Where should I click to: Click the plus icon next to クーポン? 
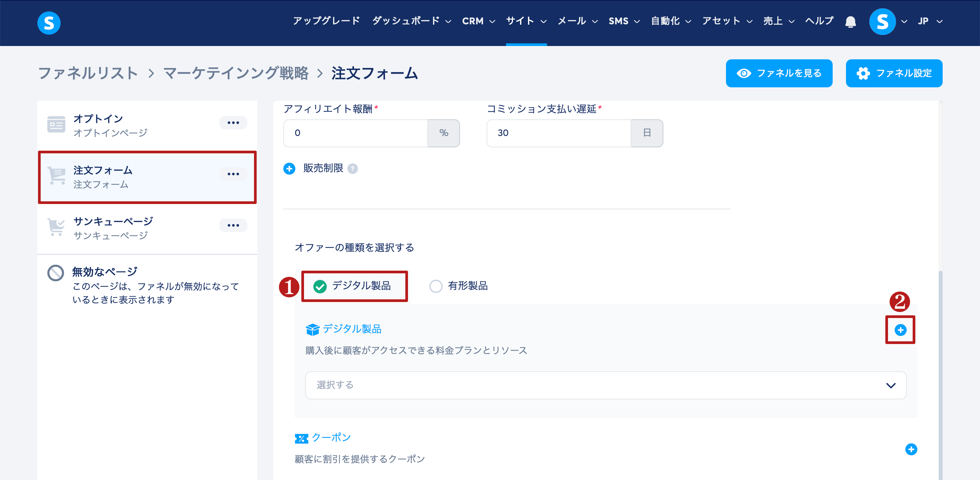pyautogui.click(x=911, y=449)
